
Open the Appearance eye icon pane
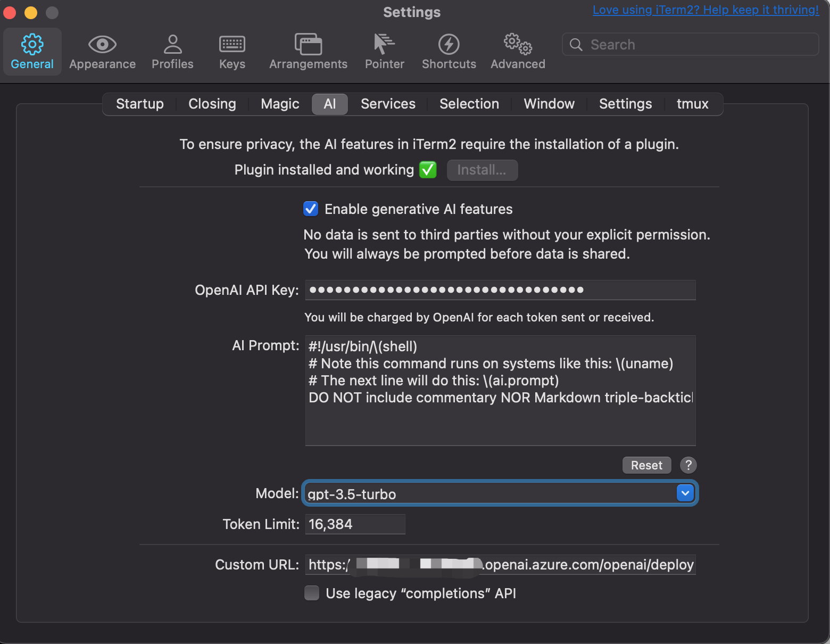[x=102, y=52]
